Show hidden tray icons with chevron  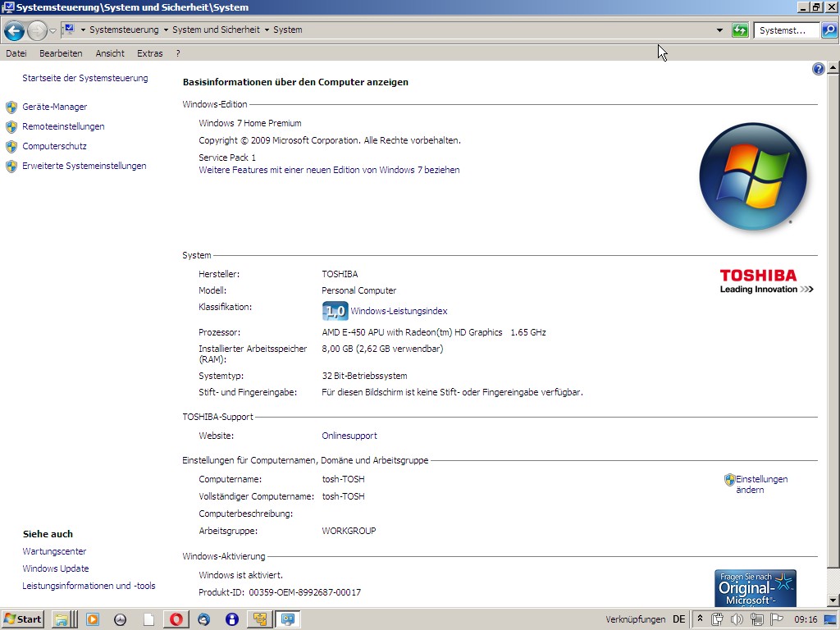click(x=700, y=619)
